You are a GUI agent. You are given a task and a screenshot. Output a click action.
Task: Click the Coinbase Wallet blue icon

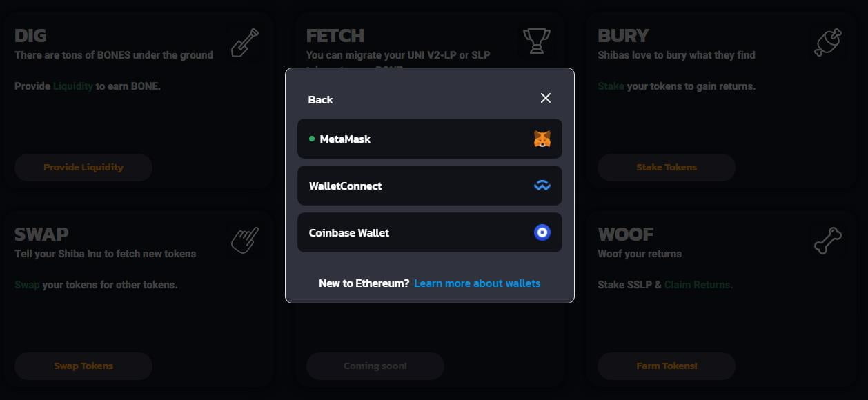click(x=542, y=232)
